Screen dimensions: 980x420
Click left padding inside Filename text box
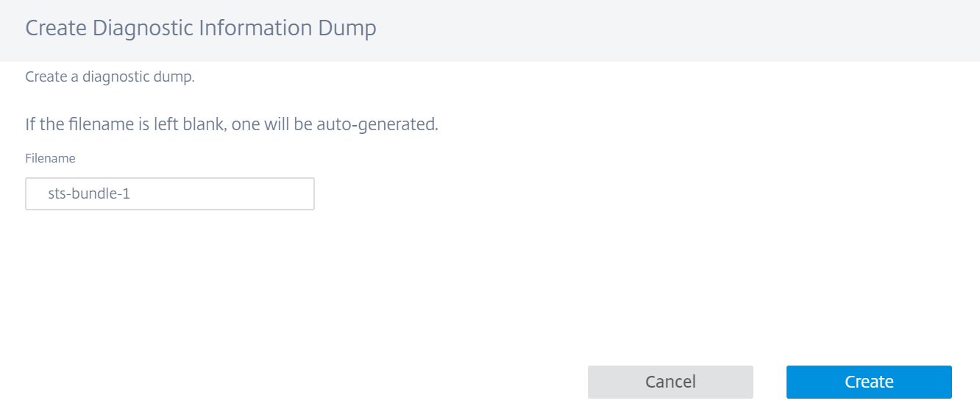coord(36,194)
